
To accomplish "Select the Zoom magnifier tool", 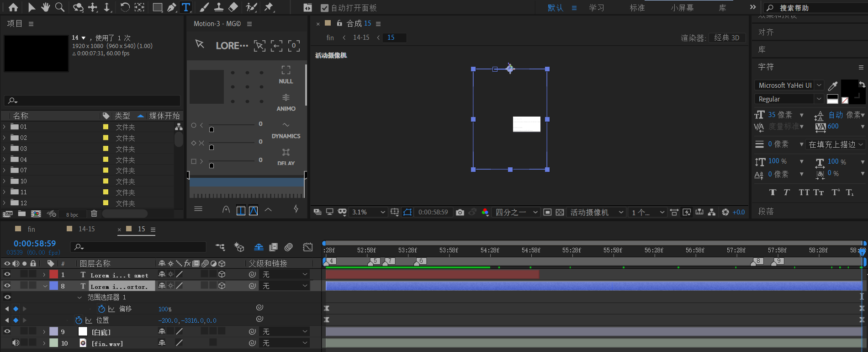I will (x=60, y=7).
